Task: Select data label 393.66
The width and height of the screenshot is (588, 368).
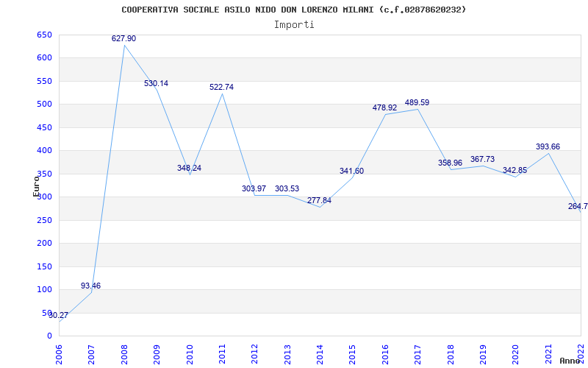Action: click(x=548, y=146)
